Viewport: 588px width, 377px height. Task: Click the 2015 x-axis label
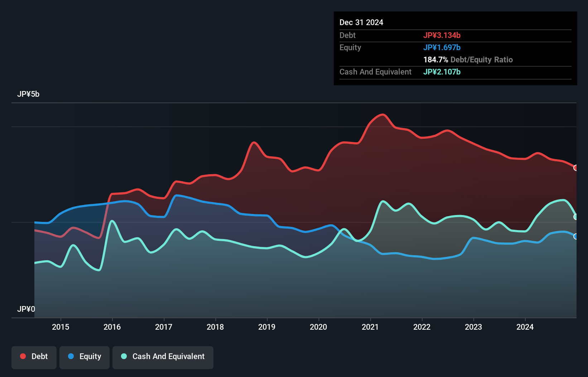coord(61,327)
